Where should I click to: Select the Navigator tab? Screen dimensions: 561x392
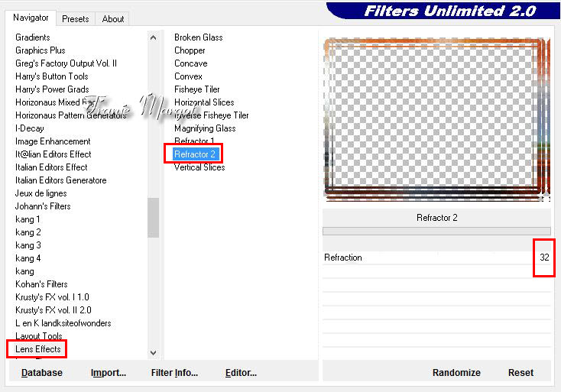(31, 18)
